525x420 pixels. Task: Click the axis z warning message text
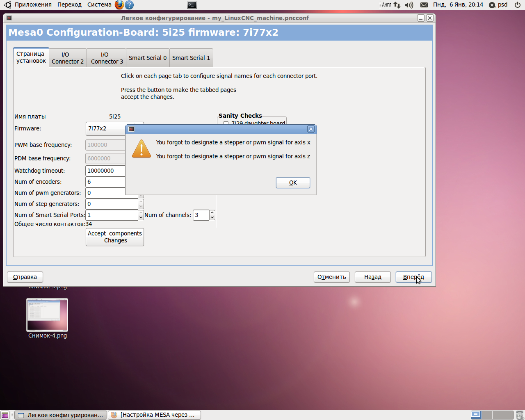pos(233,156)
